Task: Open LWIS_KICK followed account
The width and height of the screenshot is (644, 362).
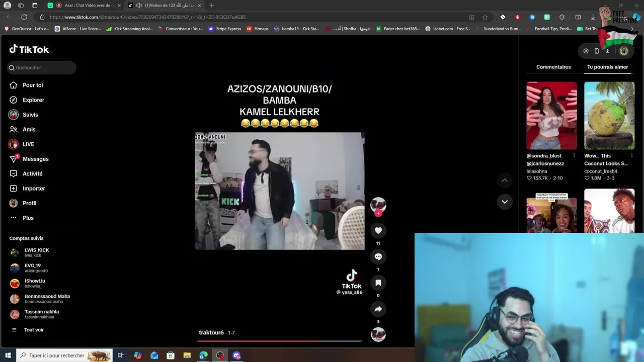Action: pos(30,252)
